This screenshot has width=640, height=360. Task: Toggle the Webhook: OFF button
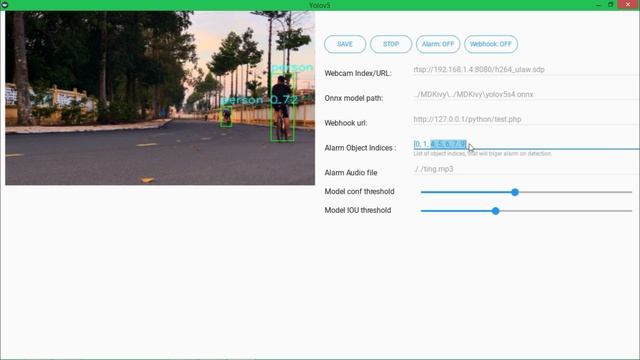tap(491, 44)
